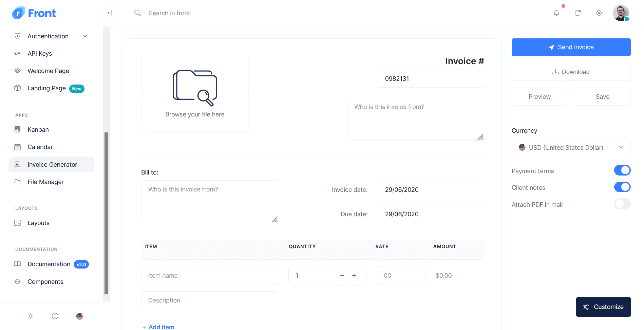Decrease quantity with minus button
Viewport: 644px width, 330px height.
(x=342, y=276)
